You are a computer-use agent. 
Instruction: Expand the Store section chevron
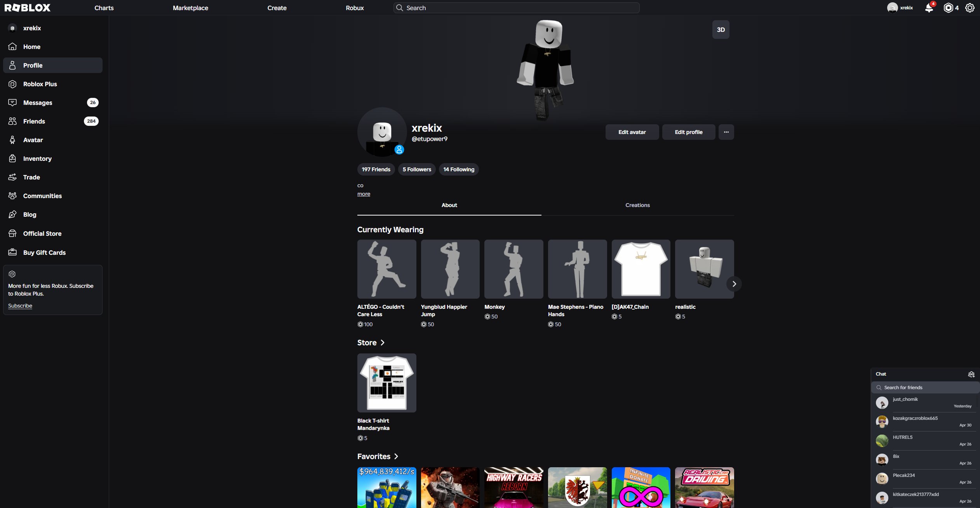tap(382, 343)
